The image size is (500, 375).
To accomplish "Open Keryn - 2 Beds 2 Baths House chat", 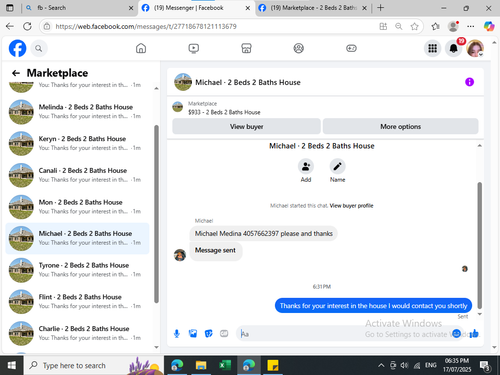I will [77, 143].
